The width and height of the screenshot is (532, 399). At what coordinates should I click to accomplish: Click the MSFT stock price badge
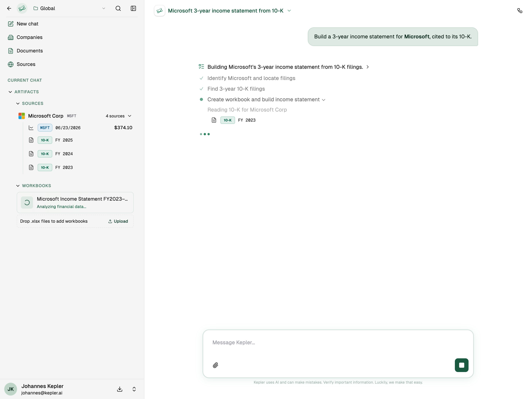[45, 128]
